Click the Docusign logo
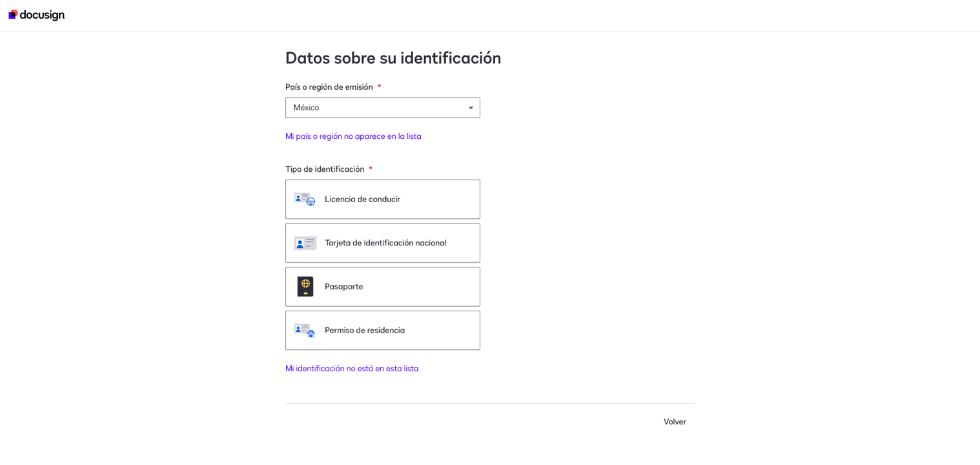The height and width of the screenshot is (465, 980). point(37,15)
